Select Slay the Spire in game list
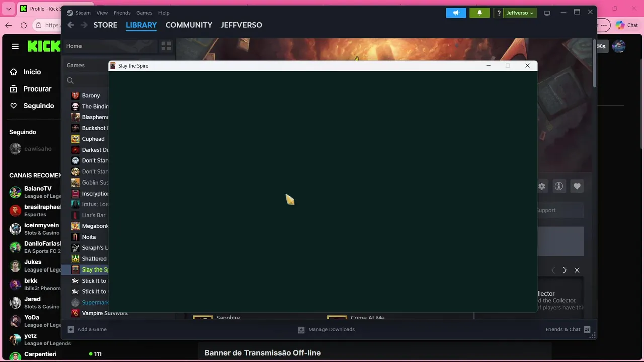This screenshot has height=362, width=644. click(x=86, y=269)
